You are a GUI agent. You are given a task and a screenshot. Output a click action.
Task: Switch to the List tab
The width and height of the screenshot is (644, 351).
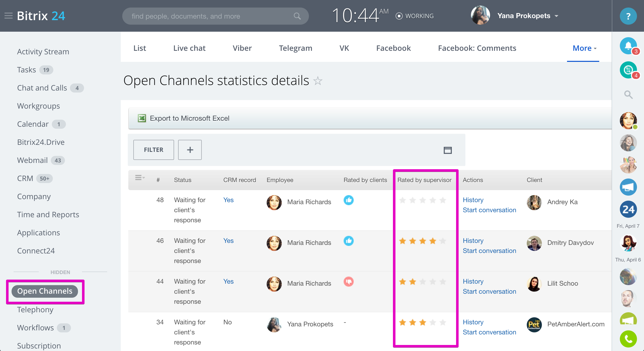coord(140,48)
